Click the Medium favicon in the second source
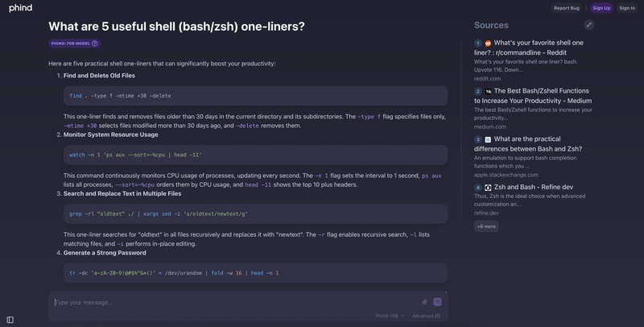 488,91
